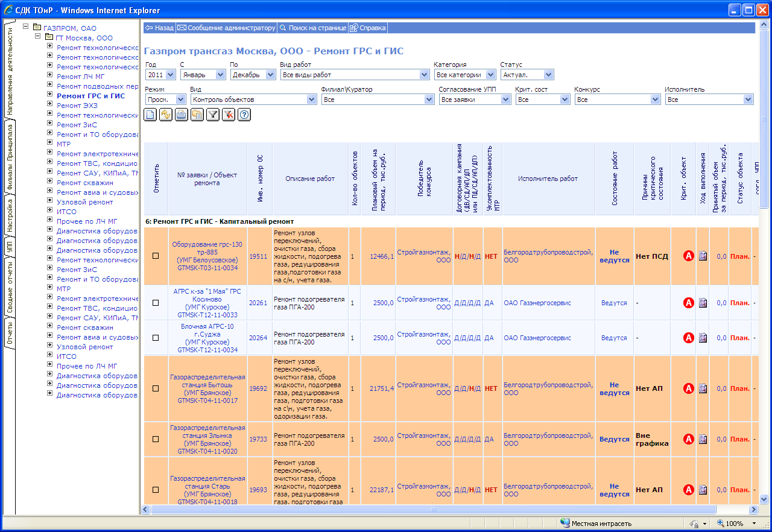Open the Вид работ dropdown
This screenshot has height=532, width=772.
pos(355,75)
